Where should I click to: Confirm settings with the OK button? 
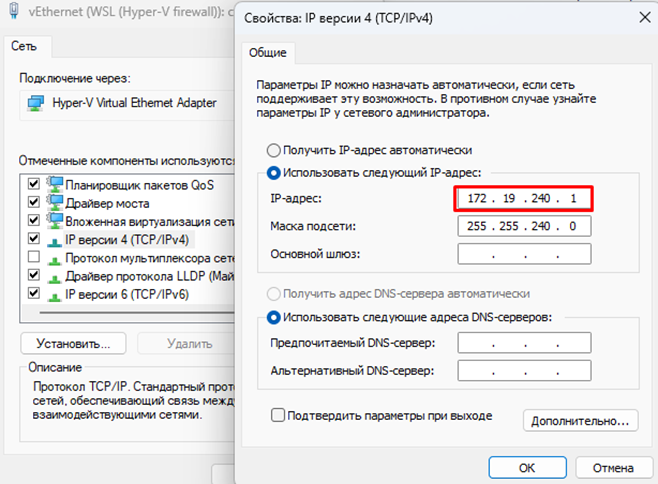[x=526, y=467]
